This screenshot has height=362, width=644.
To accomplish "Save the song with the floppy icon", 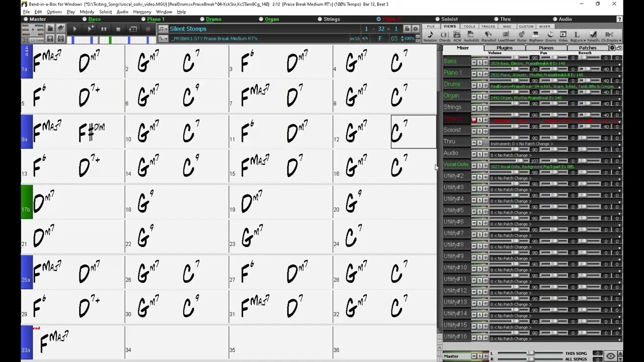I will 50,39.
